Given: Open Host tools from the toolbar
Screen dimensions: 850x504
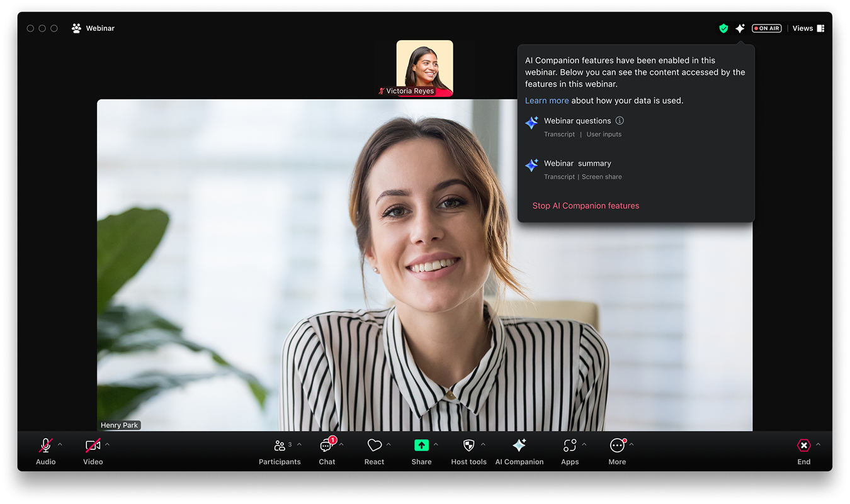Looking at the screenshot, I should 468,445.
